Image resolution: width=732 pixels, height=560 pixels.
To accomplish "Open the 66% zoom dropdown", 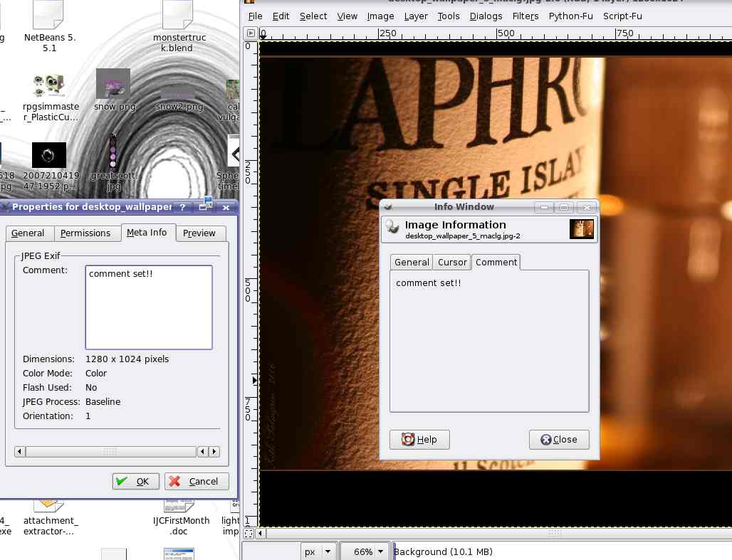I will click(365, 551).
